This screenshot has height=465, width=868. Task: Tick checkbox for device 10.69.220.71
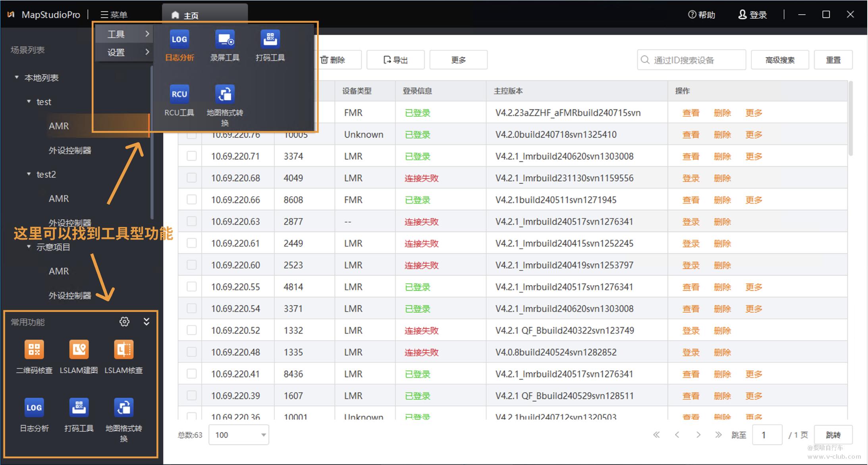tap(191, 156)
